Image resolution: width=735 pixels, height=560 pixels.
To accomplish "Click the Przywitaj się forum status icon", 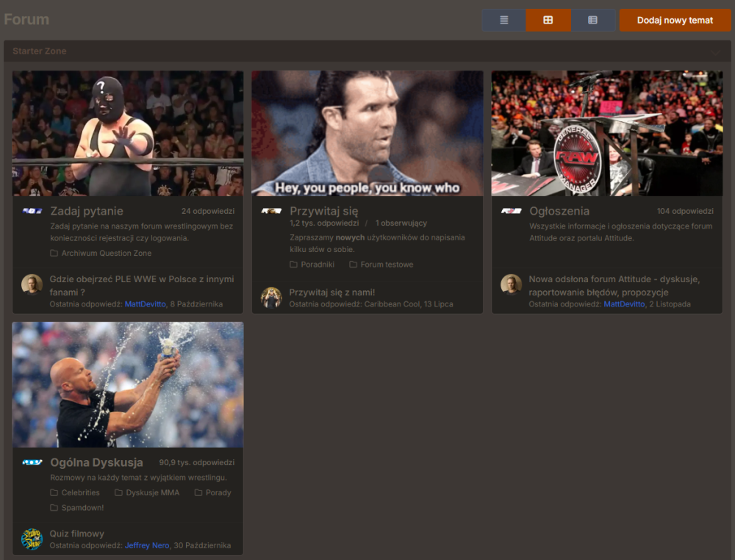I will (x=271, y=211).
